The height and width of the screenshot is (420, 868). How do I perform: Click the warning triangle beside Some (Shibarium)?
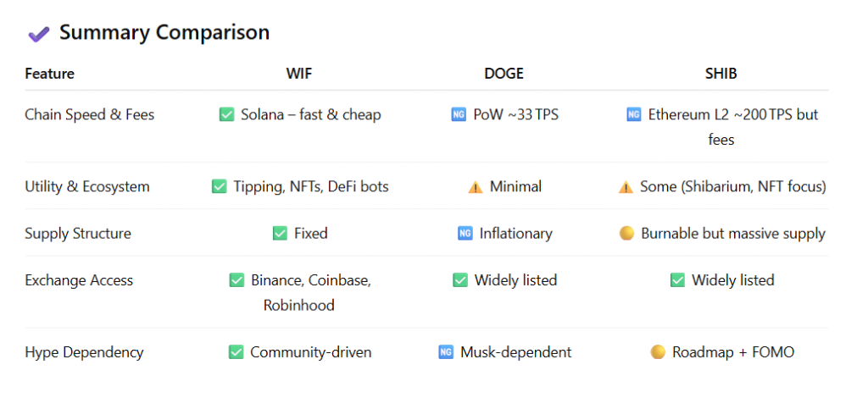click(x=626, y=187)
